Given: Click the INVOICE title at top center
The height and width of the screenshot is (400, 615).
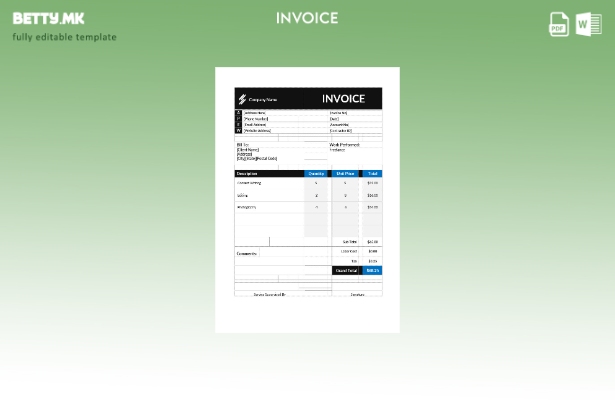Looking at the screenshot, I should 307,18.
